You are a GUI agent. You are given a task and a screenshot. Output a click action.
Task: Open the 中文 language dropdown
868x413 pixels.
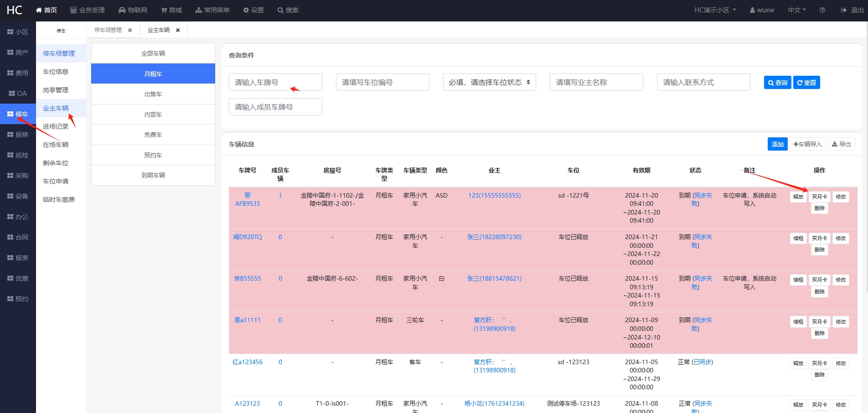[797, 10]
